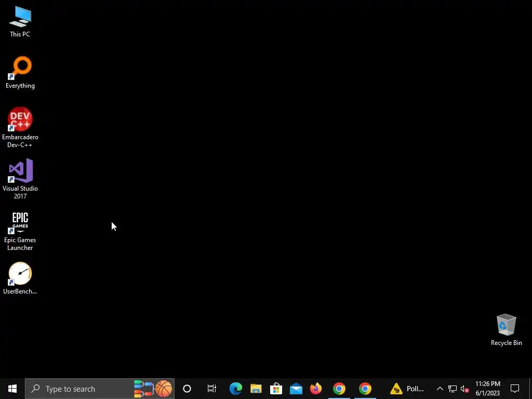
Task: Open the clock showing 11:26 PM
Action: [x=487, y=389]
